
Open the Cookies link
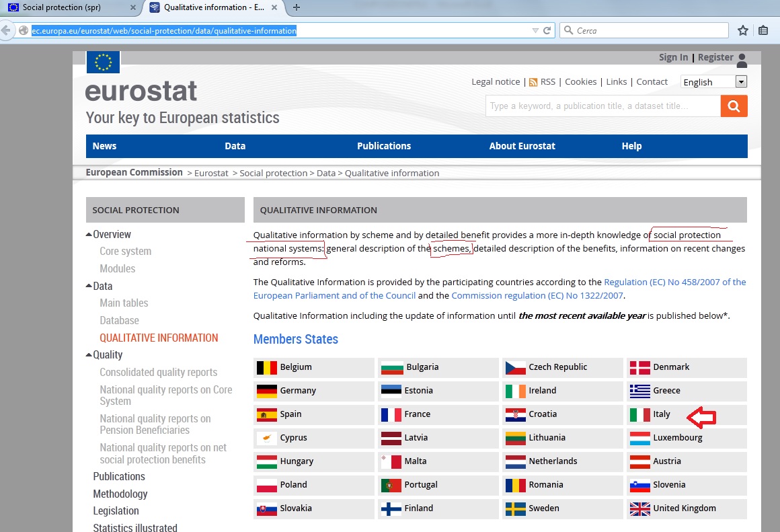click(580, 81)
